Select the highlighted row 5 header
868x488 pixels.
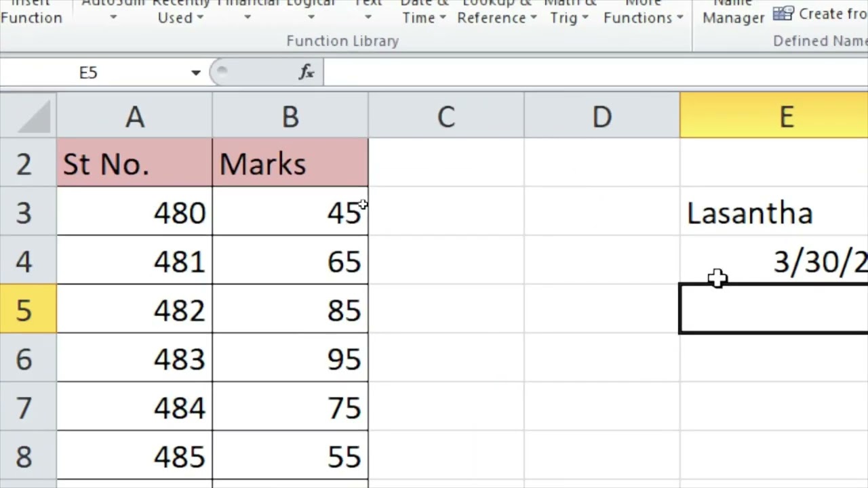point(28,309)
